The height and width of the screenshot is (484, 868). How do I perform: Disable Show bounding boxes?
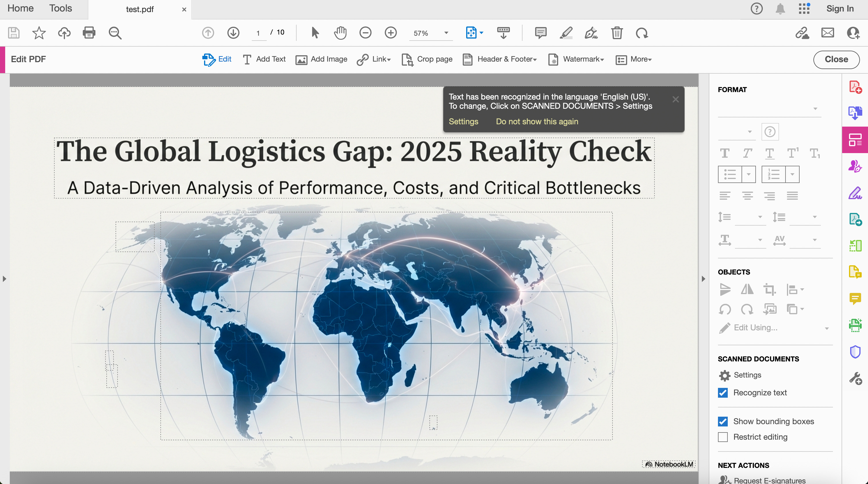[x=723, y=421]
